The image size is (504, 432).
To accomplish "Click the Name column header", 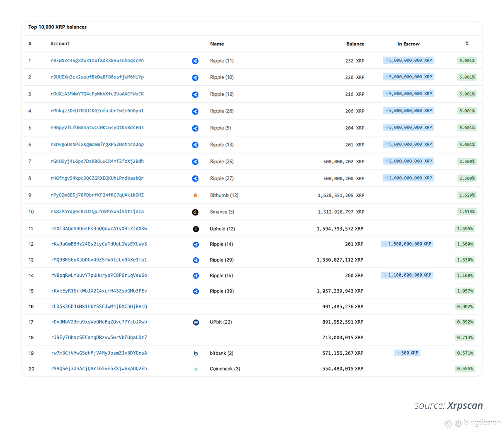I will tap(217, 44).
